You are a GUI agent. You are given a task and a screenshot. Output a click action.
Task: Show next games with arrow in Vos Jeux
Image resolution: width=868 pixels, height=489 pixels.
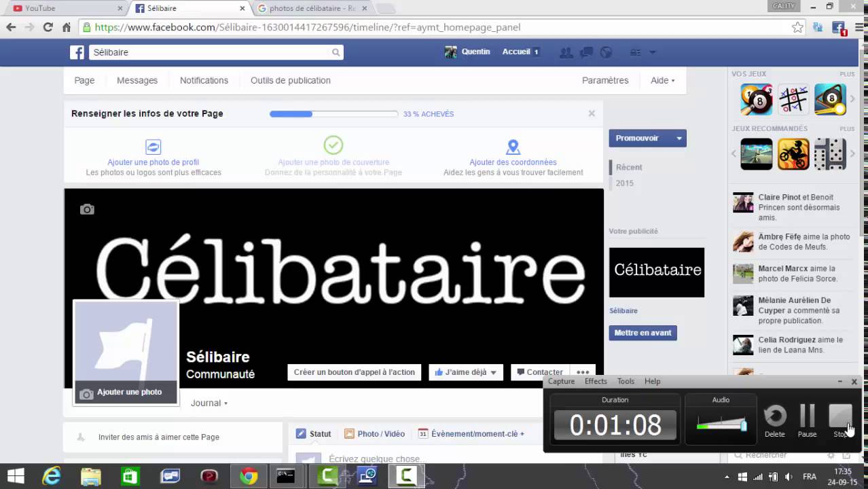click(852, 100)
